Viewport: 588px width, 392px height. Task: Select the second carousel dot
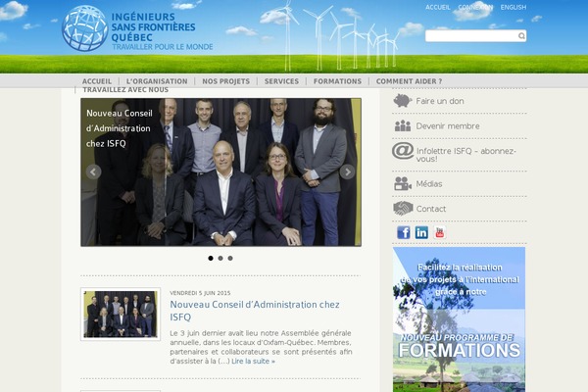(220, 258)
